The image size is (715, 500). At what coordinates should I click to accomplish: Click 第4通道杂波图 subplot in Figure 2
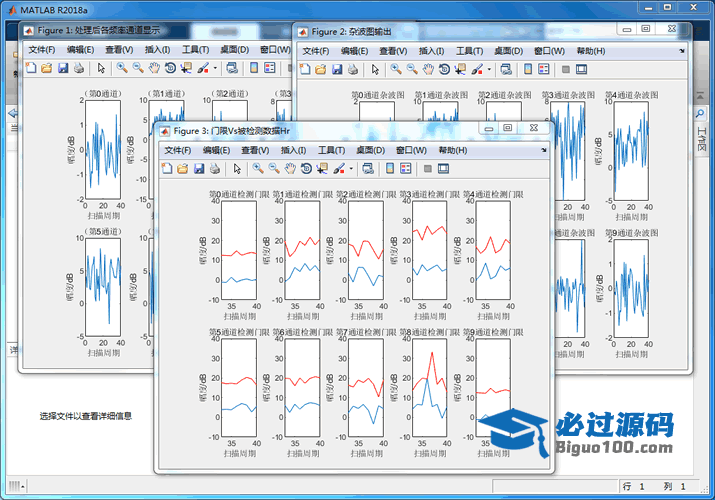631,151
